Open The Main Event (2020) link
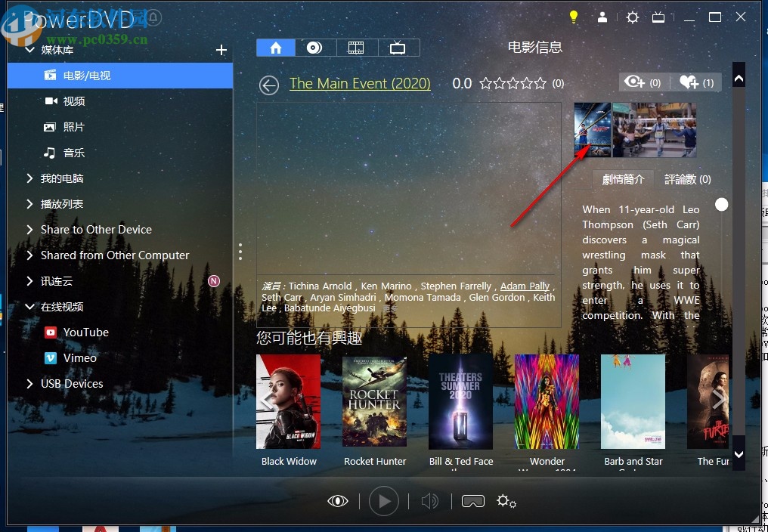The height and width of the screenshot is (532, 768). click(360, 83)
